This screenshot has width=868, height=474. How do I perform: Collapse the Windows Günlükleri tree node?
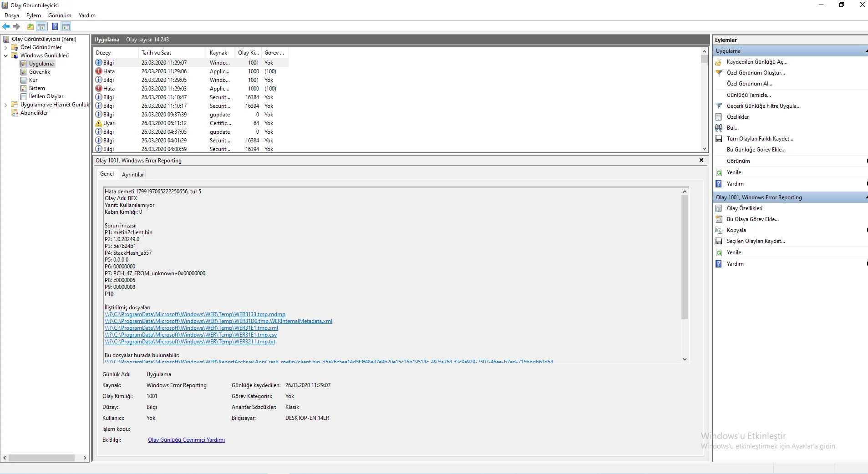(x=5, y=55)
